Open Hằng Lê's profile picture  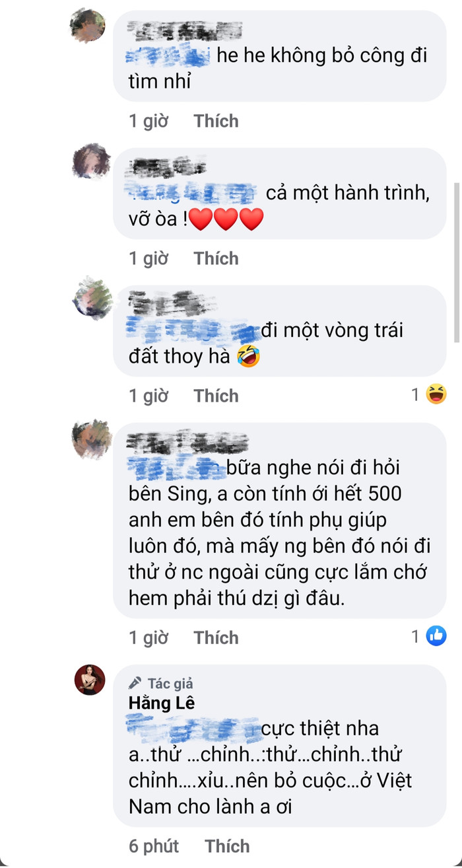[90, 680]
